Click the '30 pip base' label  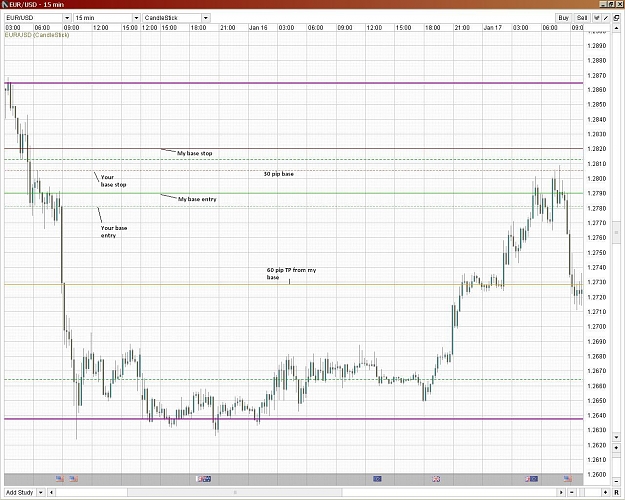pos(279,174)
